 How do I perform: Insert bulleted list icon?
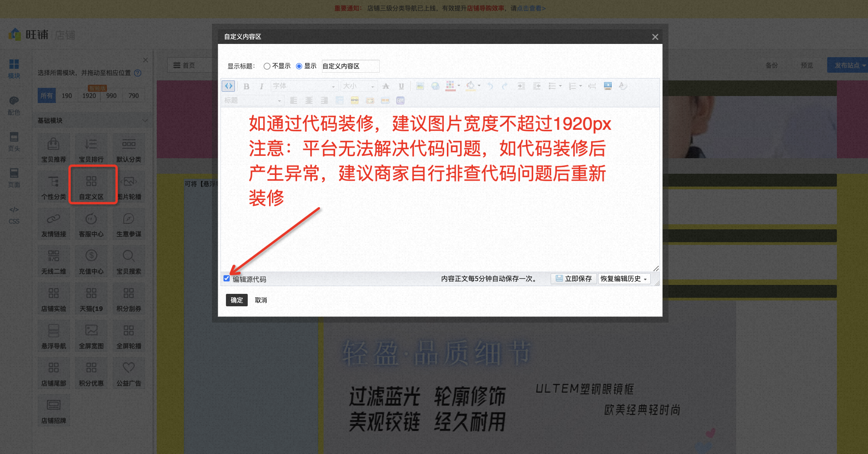(x=552, y=86)
